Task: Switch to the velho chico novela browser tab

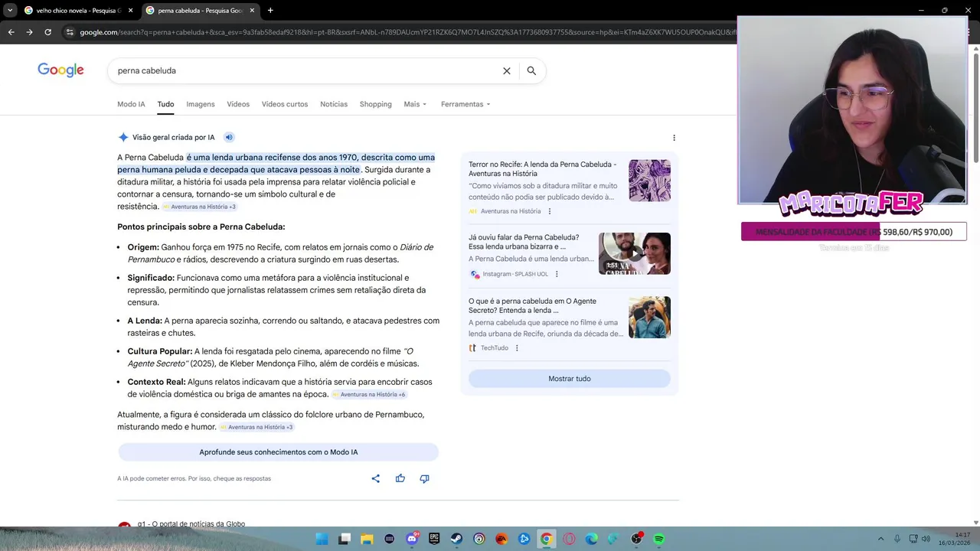Action: (78, 11)
